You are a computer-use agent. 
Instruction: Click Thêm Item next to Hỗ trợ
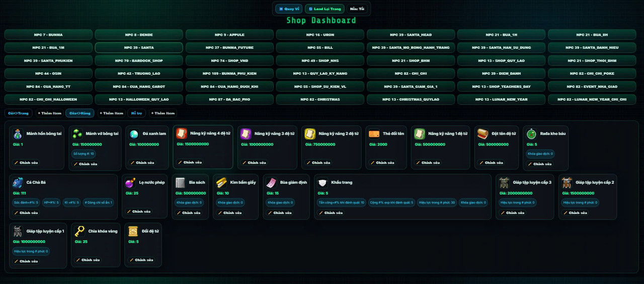(x=163, y=113)
